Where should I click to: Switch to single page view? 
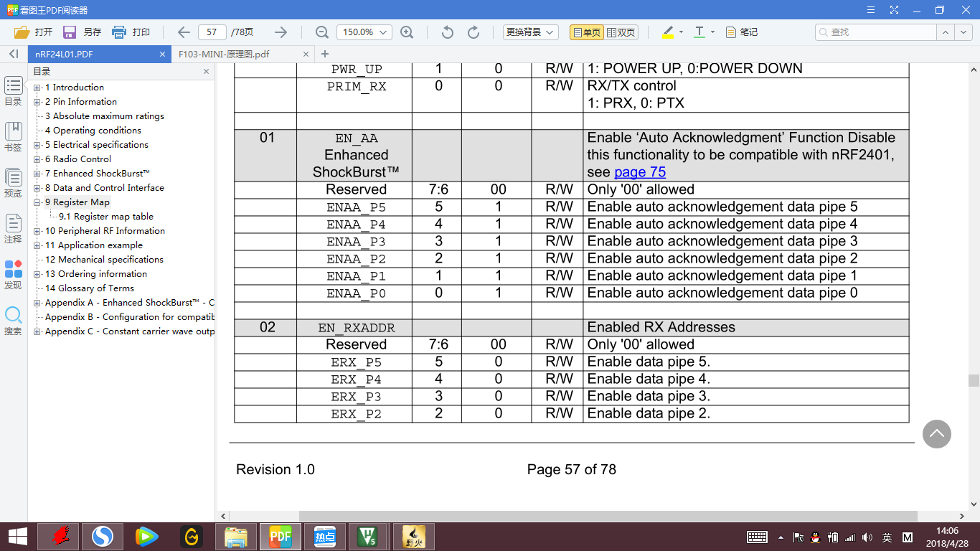pyautogui.click(x=586, y=32)
